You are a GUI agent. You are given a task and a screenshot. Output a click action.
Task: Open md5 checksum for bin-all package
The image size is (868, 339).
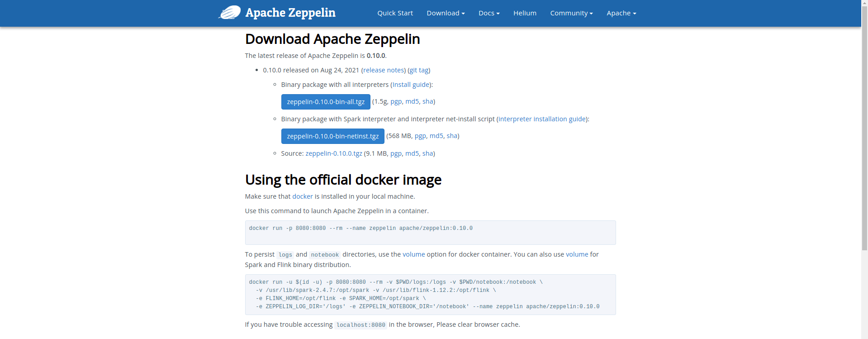412,101
